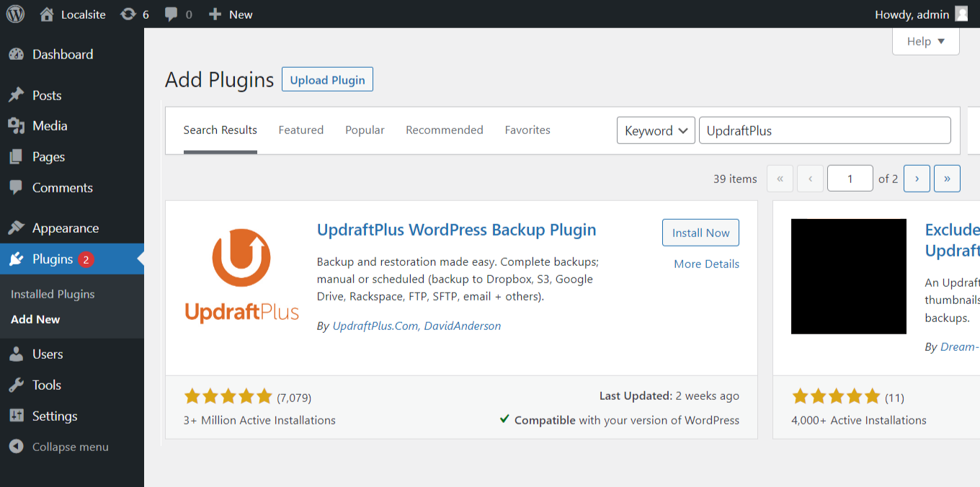
Task: Click the Plugins update count badge 2
Action: coord(86,259)
